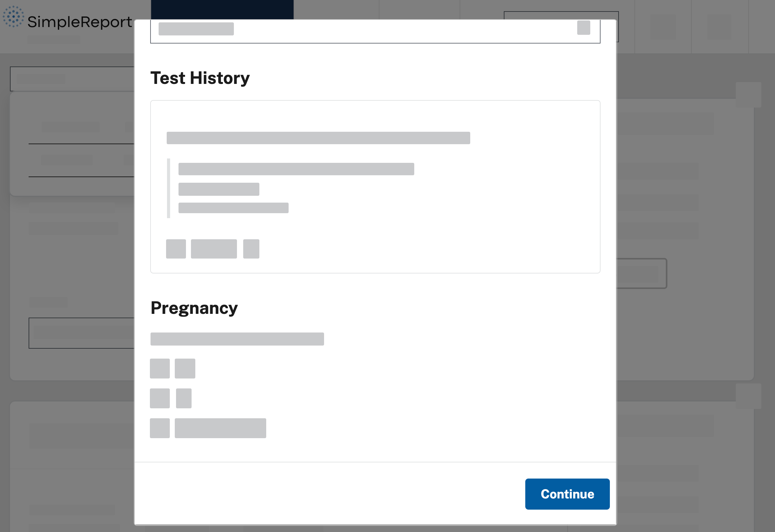
Task: Select the Test History section heading
Action: (200, 78)
